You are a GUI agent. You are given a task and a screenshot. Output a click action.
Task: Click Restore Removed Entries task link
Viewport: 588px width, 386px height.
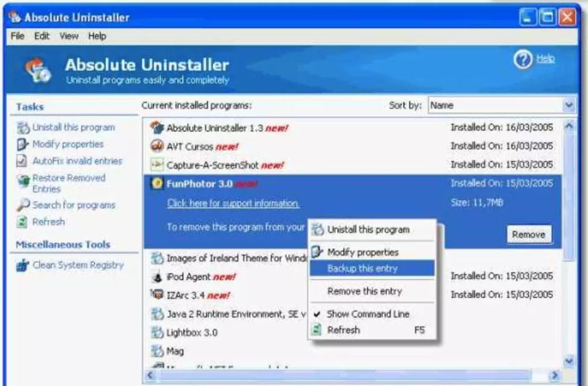[68, 183]
